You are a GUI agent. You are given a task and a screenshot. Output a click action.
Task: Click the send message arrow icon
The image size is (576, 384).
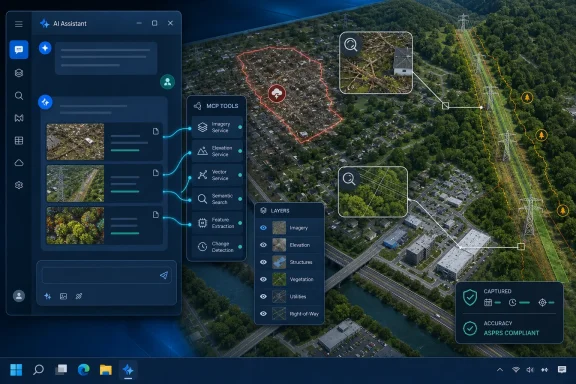164,275
